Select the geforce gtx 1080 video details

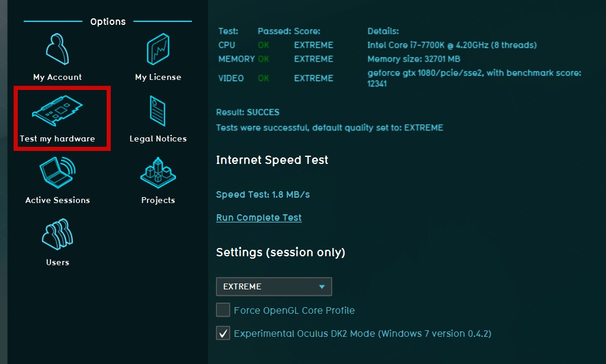pos(474,78)
